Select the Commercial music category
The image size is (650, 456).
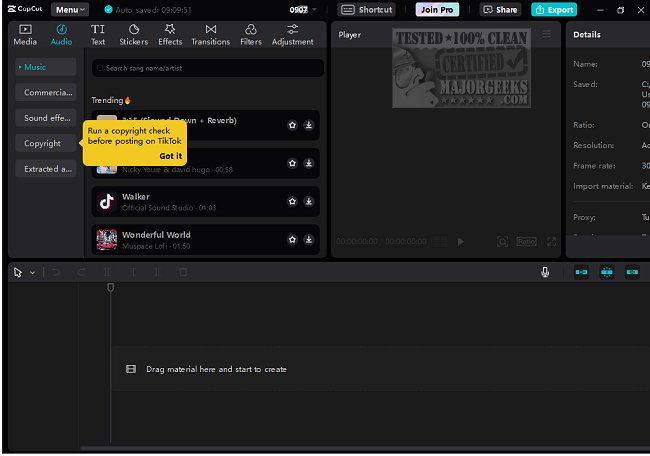pos(46,92)
